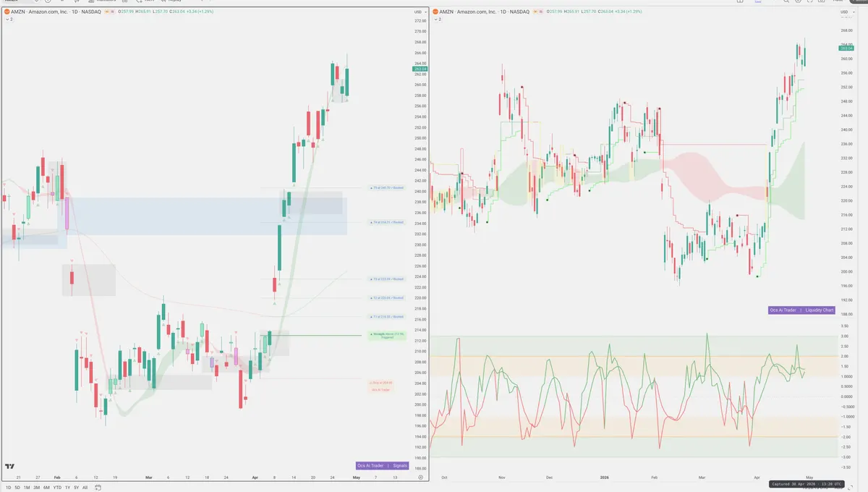Image resolution: width=868 pixels, height=492 pixels.
Task: Click the 2026 label on right time axis
Action: tap(605, 478)
